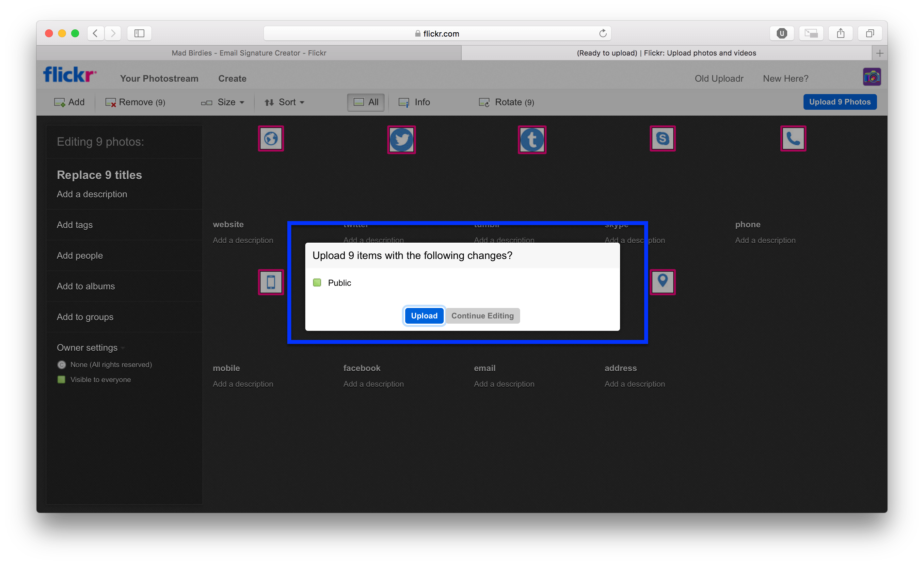Click the Upload 9 Photos button
Viewport: 924px width, 565px height.
pos(840,102)
